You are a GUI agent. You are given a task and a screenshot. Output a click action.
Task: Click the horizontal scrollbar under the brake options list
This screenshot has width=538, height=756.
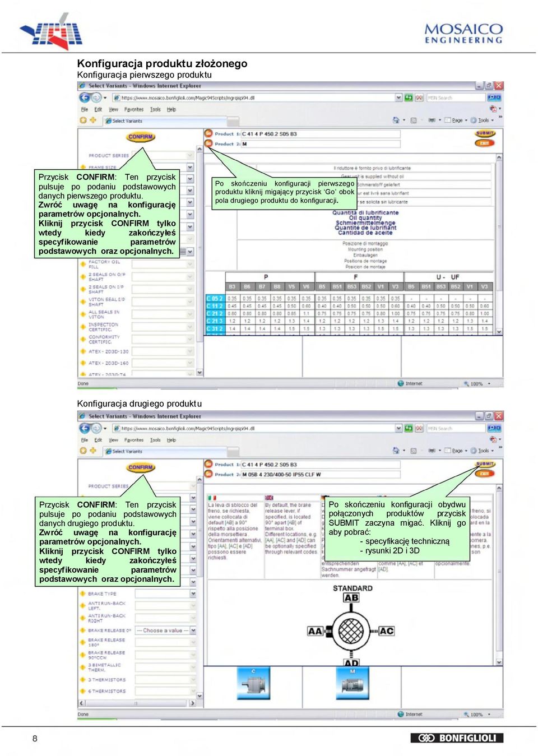(137, 703)
